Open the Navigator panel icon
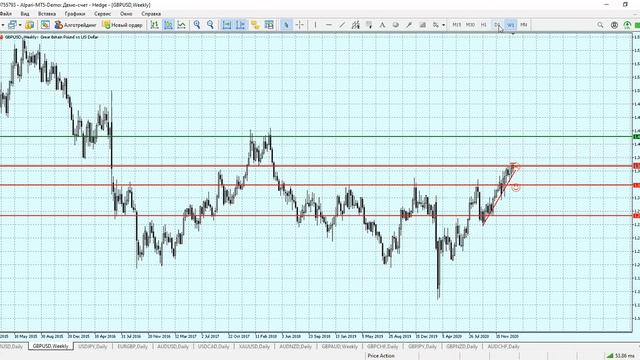 [x=45, y=25]
